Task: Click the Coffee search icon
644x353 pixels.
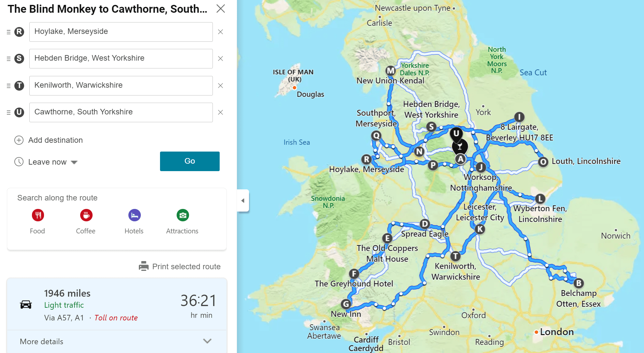Action: (86, 215)
